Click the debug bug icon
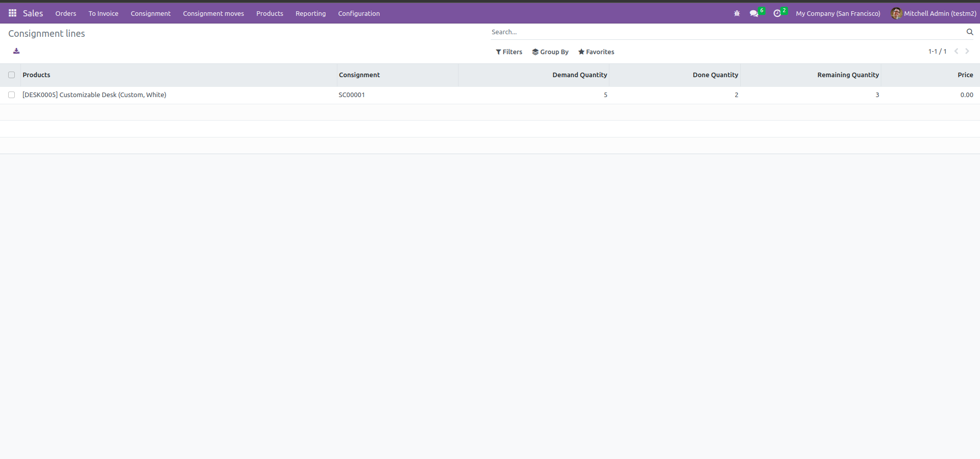Screen dimensions: 980x459 tap(737, 13)
